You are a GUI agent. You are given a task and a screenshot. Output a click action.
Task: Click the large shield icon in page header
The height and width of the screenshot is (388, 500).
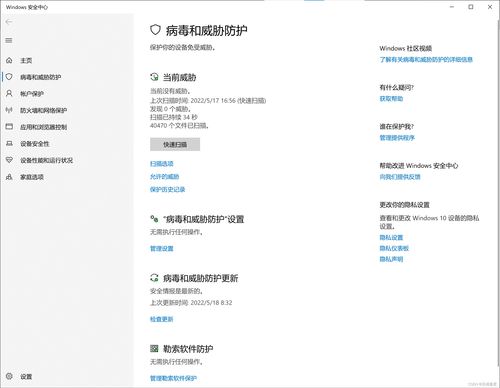coord(155,30)
